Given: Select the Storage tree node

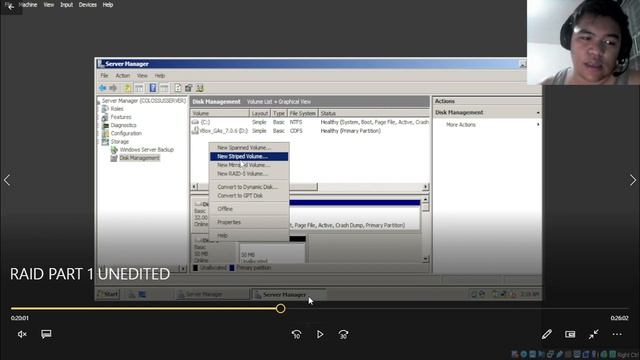Looking at the screenshot, I should click(x=120, y=142).
